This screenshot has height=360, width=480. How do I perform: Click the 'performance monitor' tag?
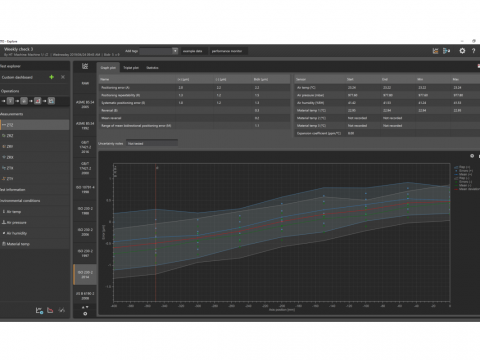pos(227,51)
